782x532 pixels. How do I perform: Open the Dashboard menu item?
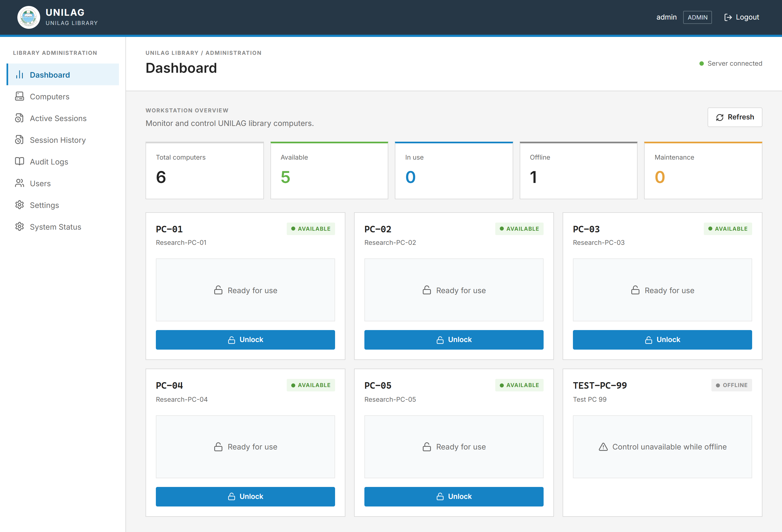coord(63,75)
